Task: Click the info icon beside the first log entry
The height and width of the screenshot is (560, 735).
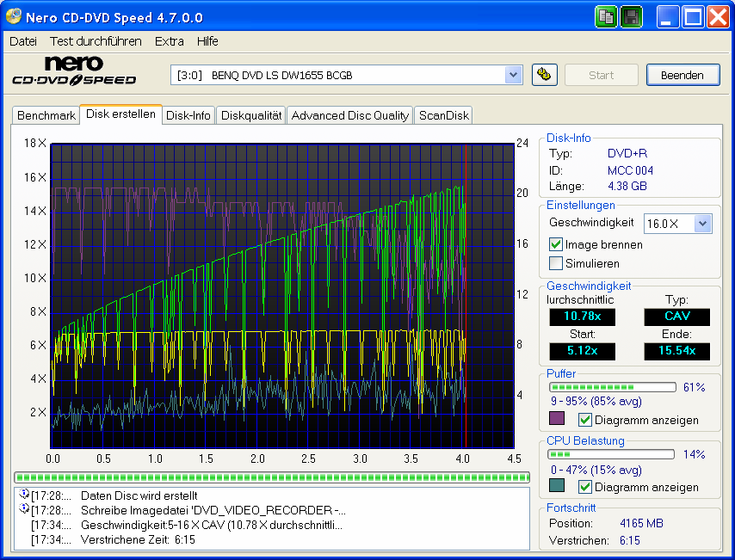Action: tap(23, 495)
